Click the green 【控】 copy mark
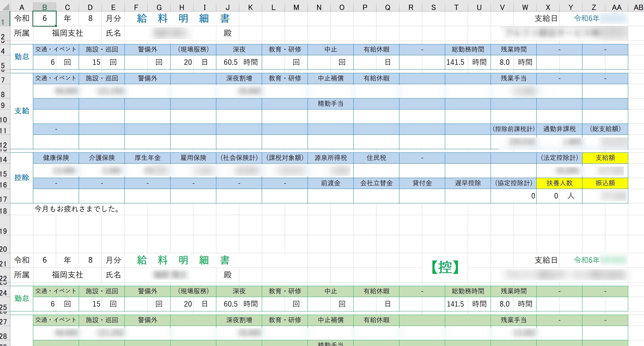Image resolution: width=644 pixels, height=346 pixels. (445, 267)
